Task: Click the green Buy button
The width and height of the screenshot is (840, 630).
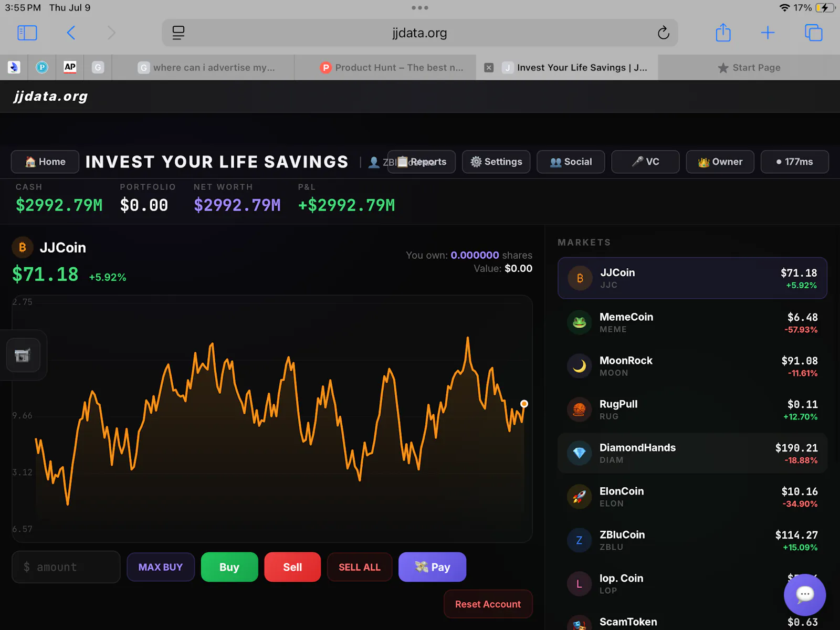Action: pyautogui.click(x=229, y=567)
